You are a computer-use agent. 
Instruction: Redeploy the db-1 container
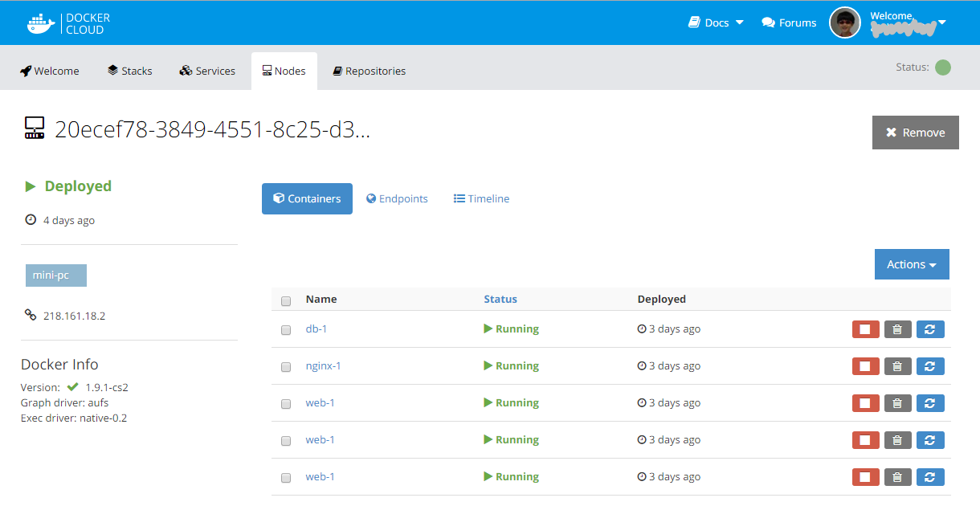(x=930, y=329)
